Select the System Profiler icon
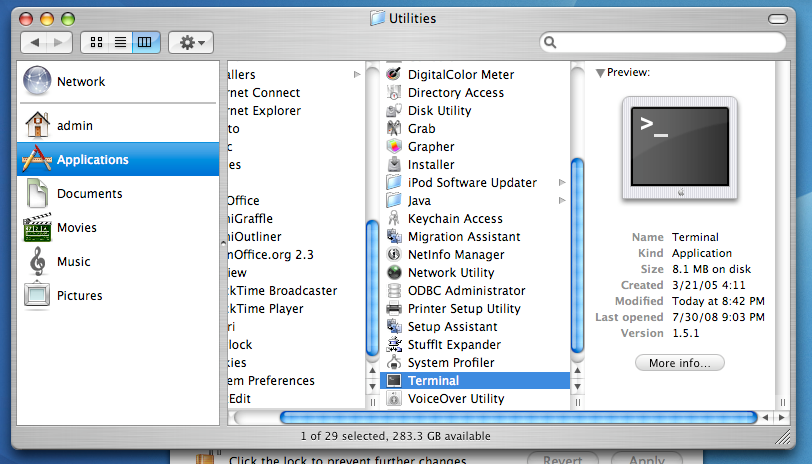 tap(394, 362)
